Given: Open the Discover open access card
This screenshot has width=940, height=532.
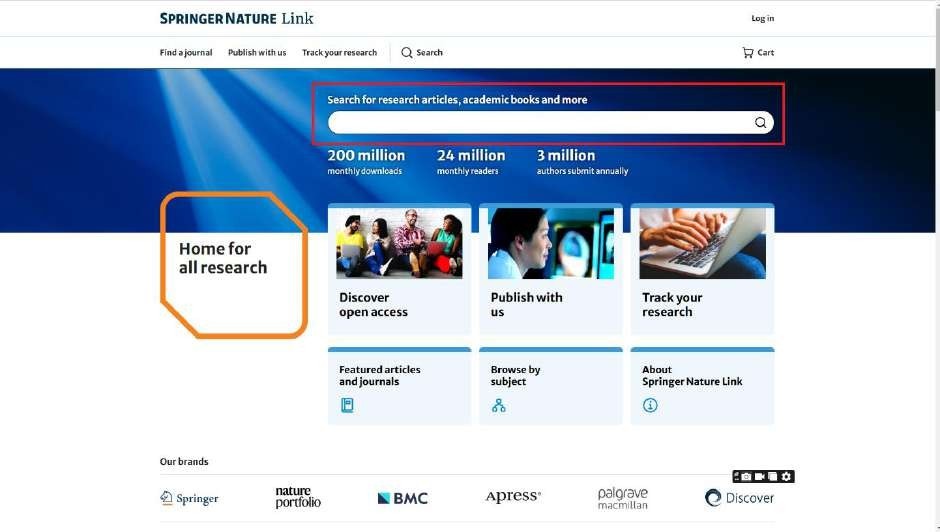Looking at the screenshot, I should tap(399, 268).
